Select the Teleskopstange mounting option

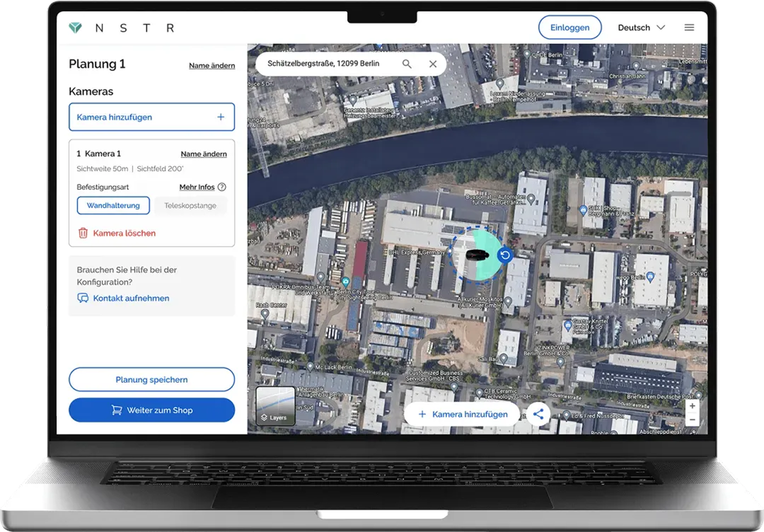coord(190,206)
